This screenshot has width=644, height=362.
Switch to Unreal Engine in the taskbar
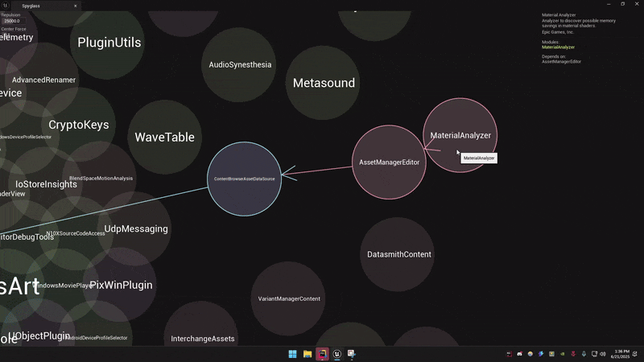[x=337, y=354]
